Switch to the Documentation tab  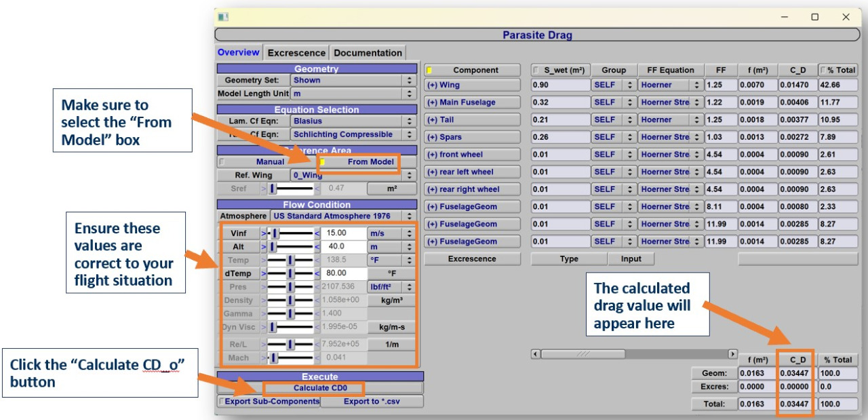[x=368, y=53]
